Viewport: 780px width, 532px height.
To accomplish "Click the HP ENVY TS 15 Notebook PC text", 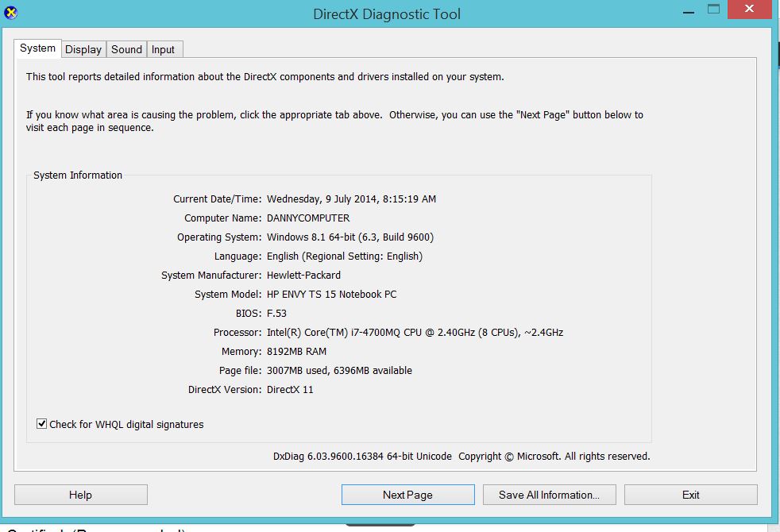I will coord(332,295).
